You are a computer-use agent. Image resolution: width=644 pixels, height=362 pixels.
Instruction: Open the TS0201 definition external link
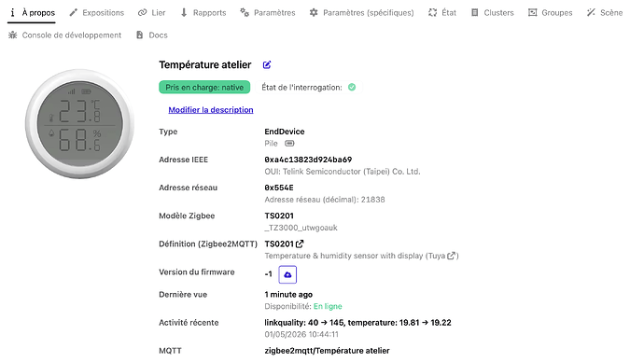click(x=300, y=244)
